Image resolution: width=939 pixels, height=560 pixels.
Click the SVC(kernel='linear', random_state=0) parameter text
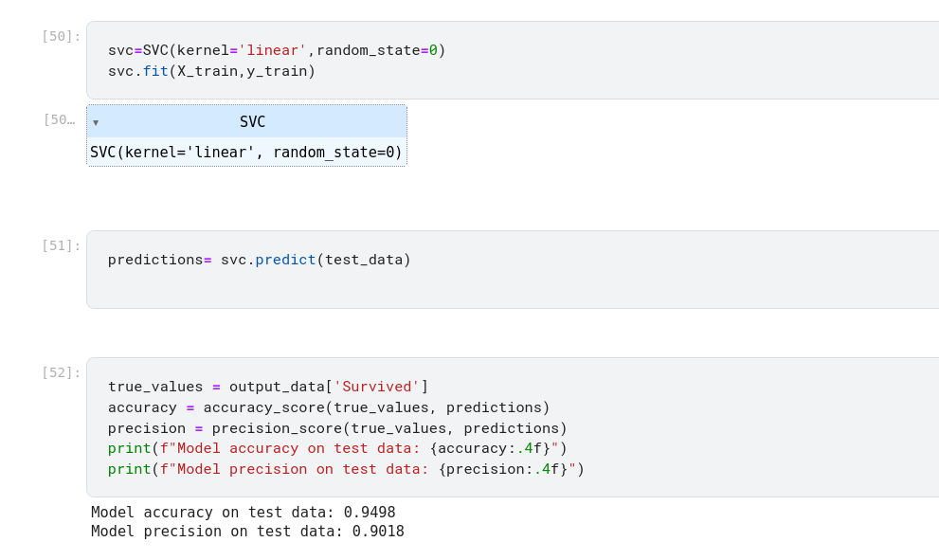coord(246,152)
